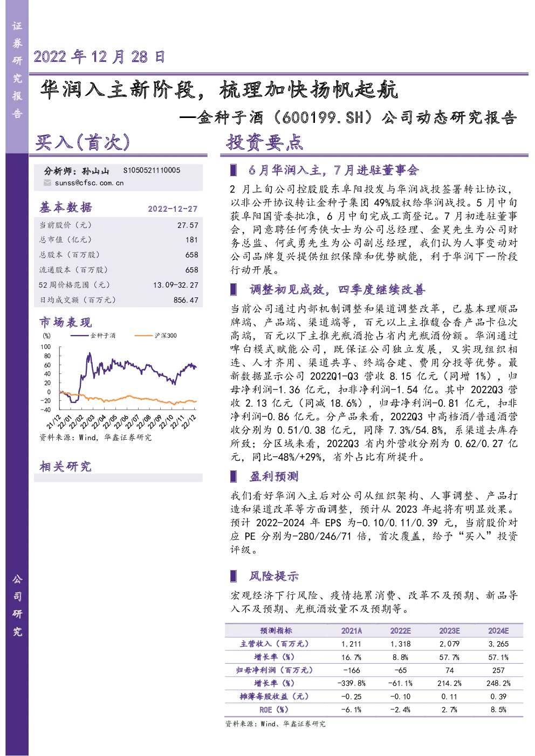
Task: Click the 相关研究 heading
Action: point(66,467)
